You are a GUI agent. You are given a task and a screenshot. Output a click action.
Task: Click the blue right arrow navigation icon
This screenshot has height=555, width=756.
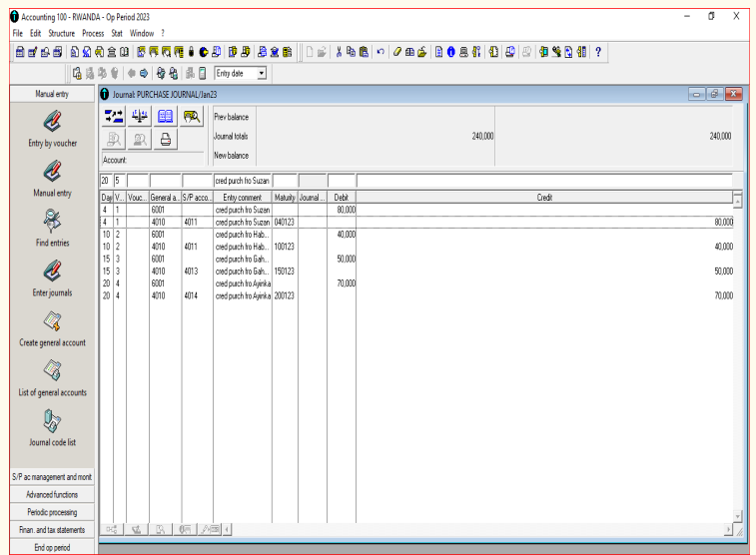point(144,73)
